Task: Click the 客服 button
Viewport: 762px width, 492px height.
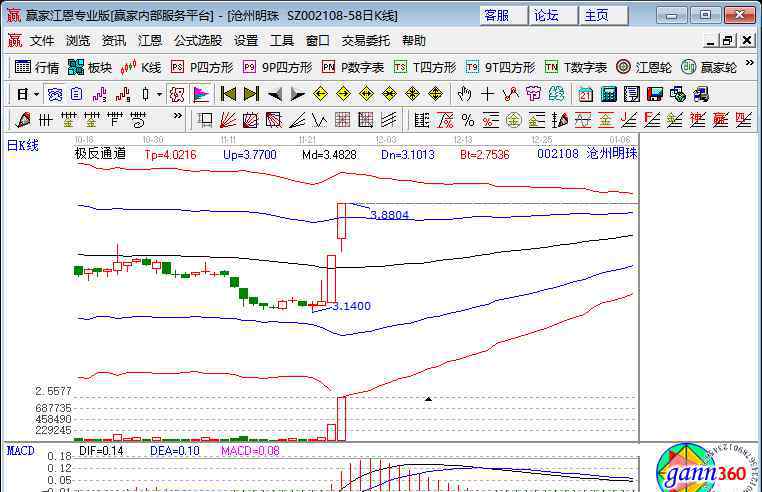Action: 503,16
